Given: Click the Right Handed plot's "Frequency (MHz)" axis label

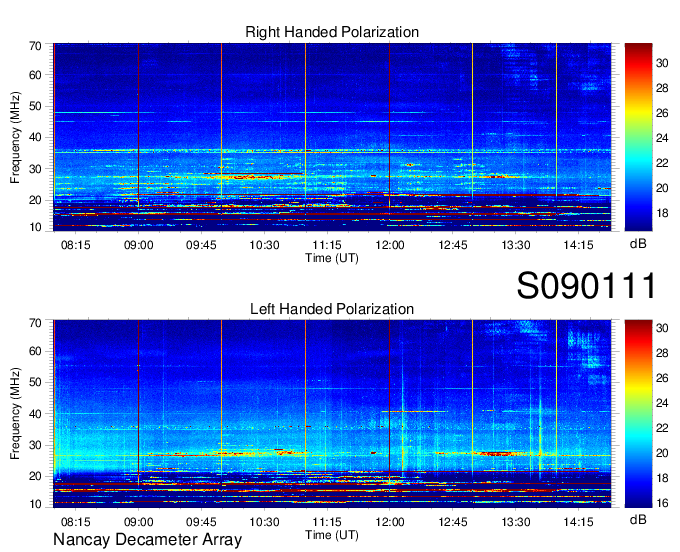Looking at the screenshot, I should point(15,137).
